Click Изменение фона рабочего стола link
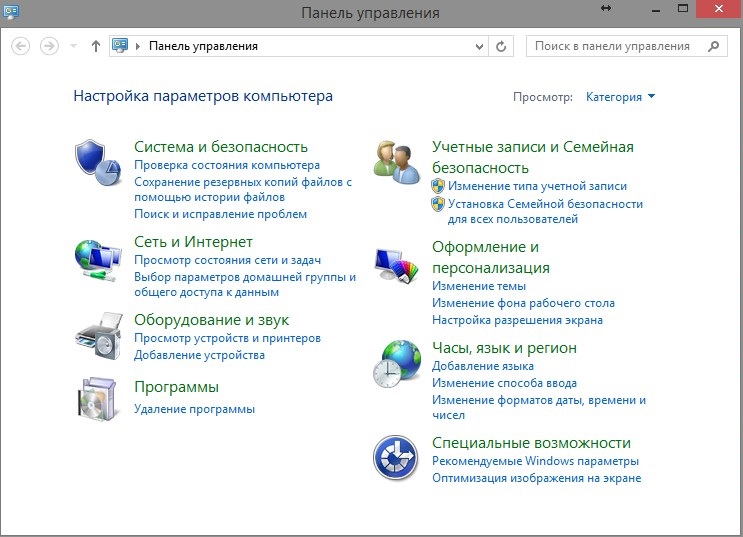This screenshot has height=537, width=743. (x=523, y=303)
